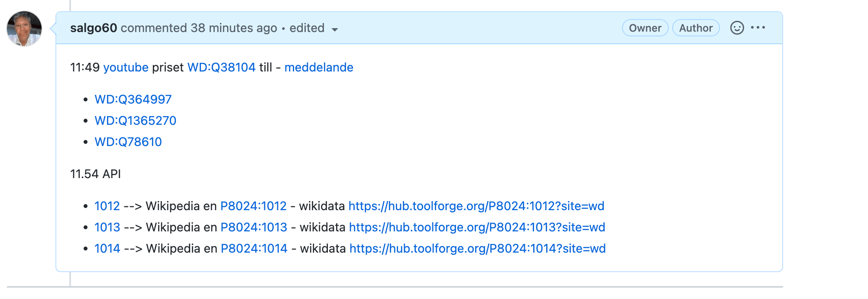Click the 1013 API link
Image resolution: width=868 pixels, height=299 pixels.
coord(107,227)
